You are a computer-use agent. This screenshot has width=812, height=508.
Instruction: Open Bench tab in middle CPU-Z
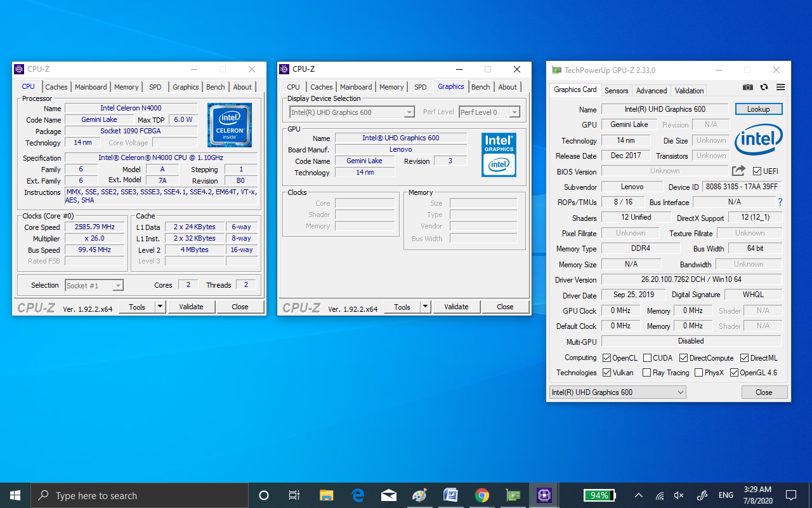480,87
